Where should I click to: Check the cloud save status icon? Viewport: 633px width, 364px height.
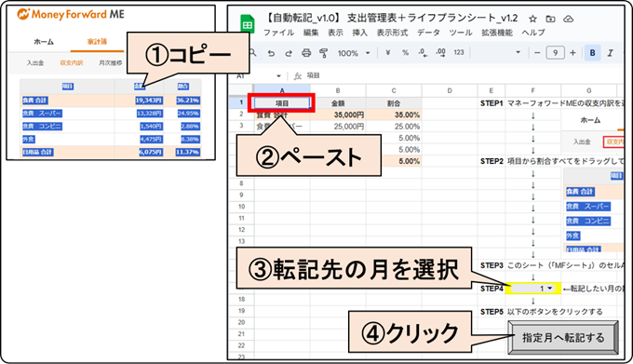[x=569, y=19]
